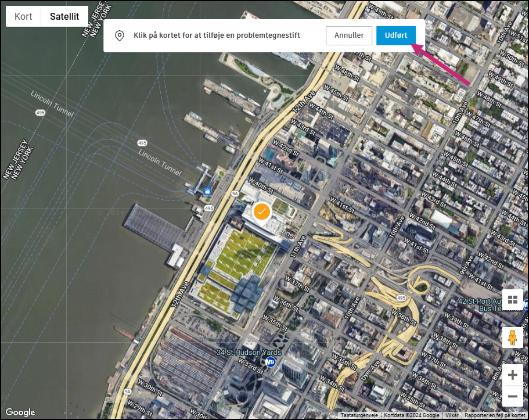The width and height of the screenshot is (529, 420).
Task: Switch to the Kort map view
Action: 23,16
